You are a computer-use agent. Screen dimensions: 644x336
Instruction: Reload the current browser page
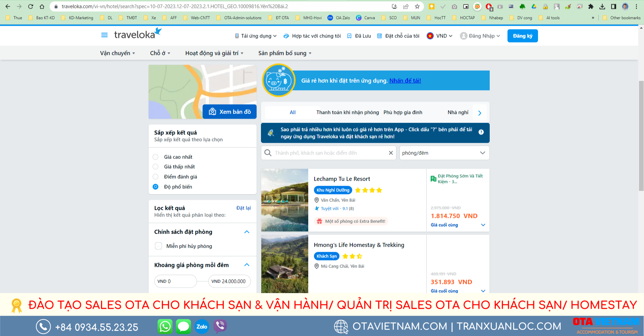(x=31, y=6)
